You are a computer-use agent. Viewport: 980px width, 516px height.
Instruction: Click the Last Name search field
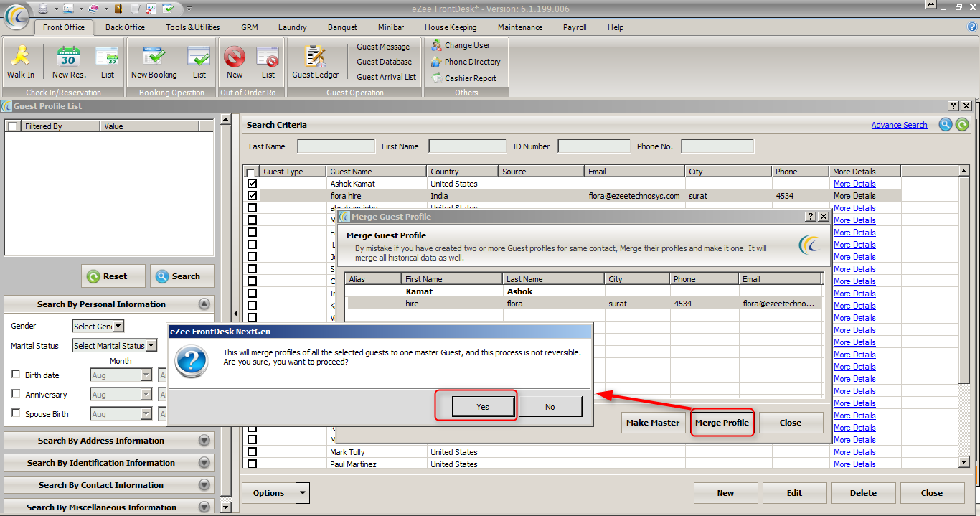coord(336,146)
